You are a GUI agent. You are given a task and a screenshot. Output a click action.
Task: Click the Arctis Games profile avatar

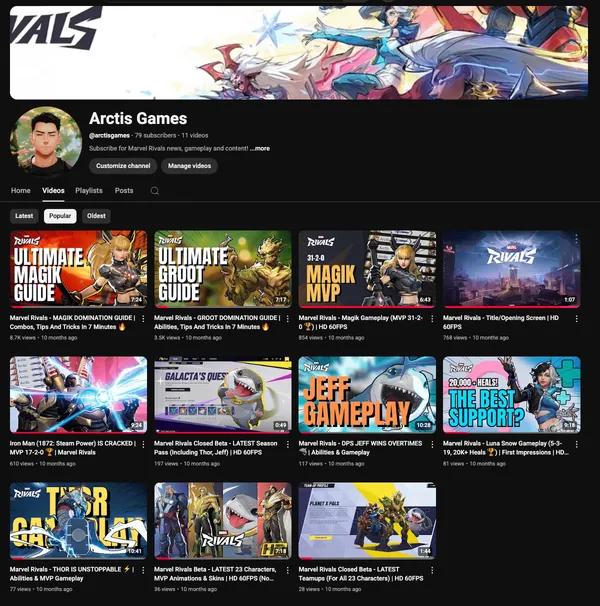(x=46, y=142)
